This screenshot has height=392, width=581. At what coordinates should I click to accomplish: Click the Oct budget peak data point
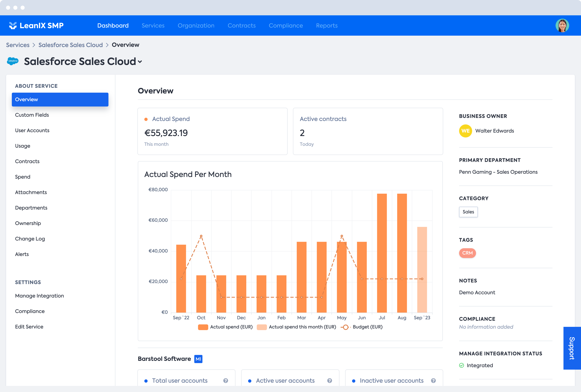(201, 236)
